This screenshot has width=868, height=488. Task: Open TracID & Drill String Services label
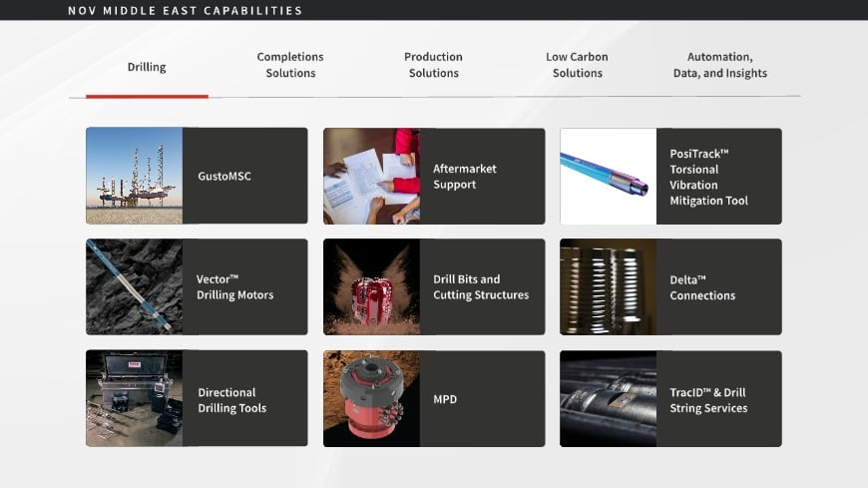[x=707, y=400]
